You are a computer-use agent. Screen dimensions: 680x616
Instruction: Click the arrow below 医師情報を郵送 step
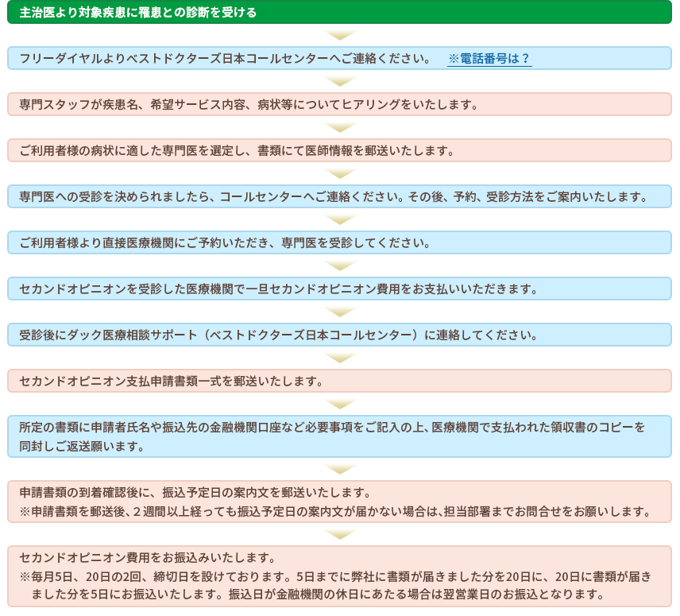click(x=340, y=174)
